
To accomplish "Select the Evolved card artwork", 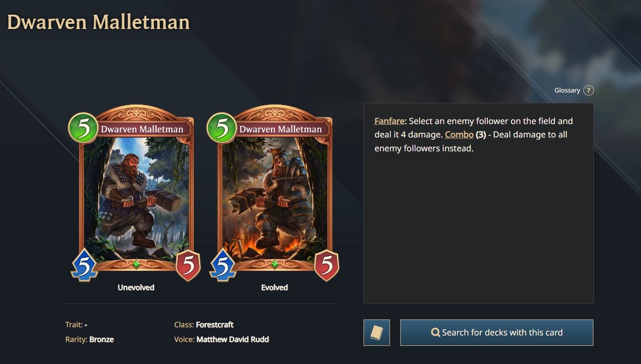I will 275,197.
